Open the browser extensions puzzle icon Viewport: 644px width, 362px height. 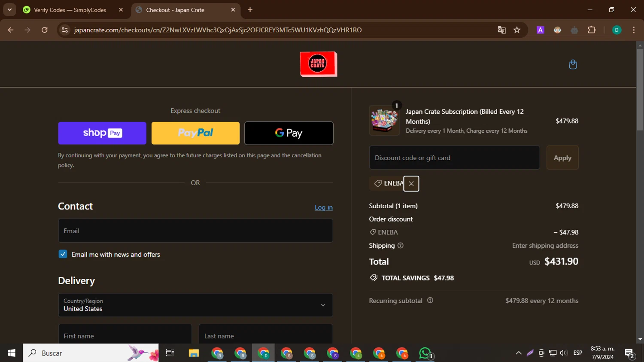(x=592, y=30)
